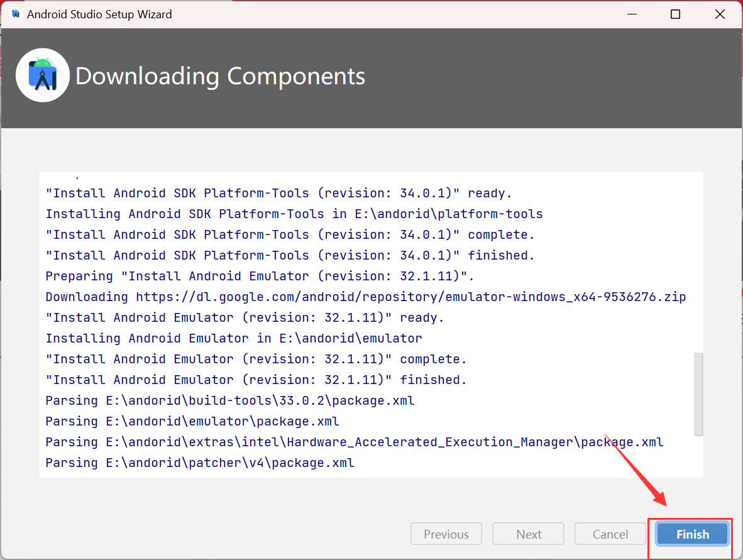Click line 'Parsing E:\andorid\build-tools\33.0.2\package.xml'
The height and width of the screenshot is (560, 743).
pyautogui.click(x=230, y=400)
